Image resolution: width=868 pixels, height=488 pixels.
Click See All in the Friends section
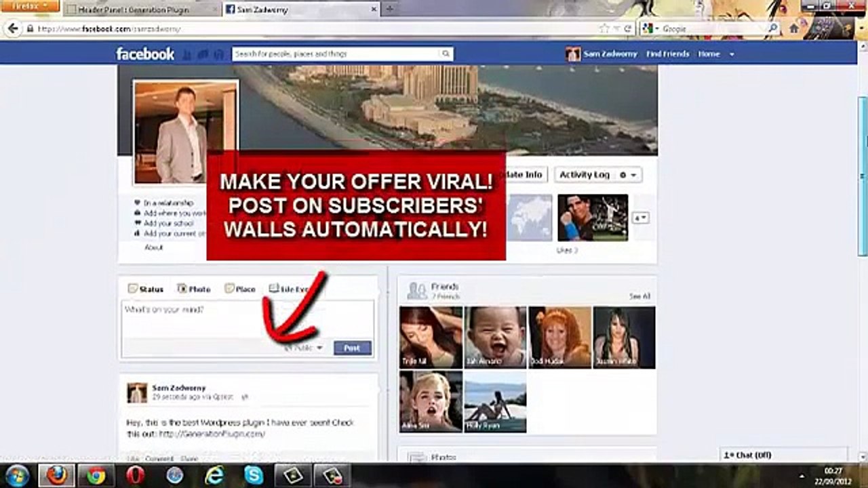[639, 296]
